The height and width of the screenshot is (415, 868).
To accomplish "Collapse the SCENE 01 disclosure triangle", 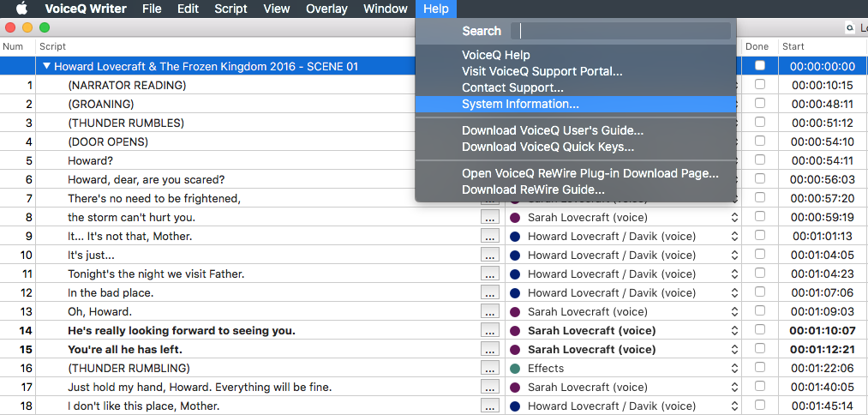I will 46,67.
